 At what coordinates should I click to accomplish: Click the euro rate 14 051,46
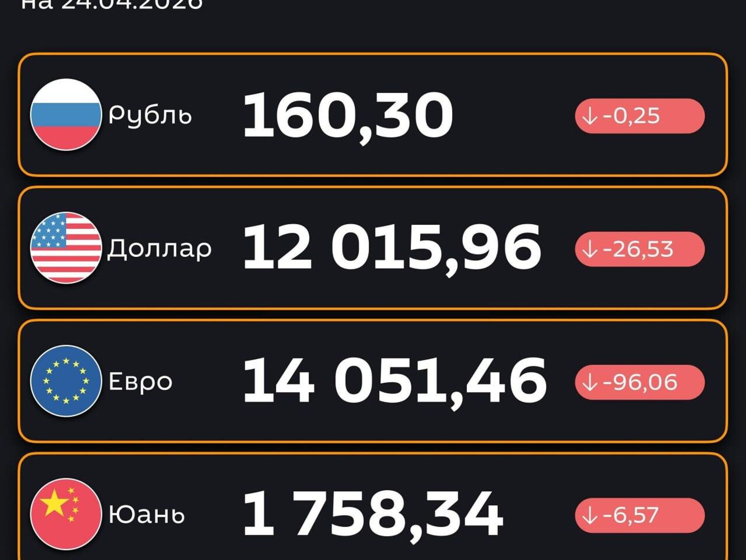point(394,381)
